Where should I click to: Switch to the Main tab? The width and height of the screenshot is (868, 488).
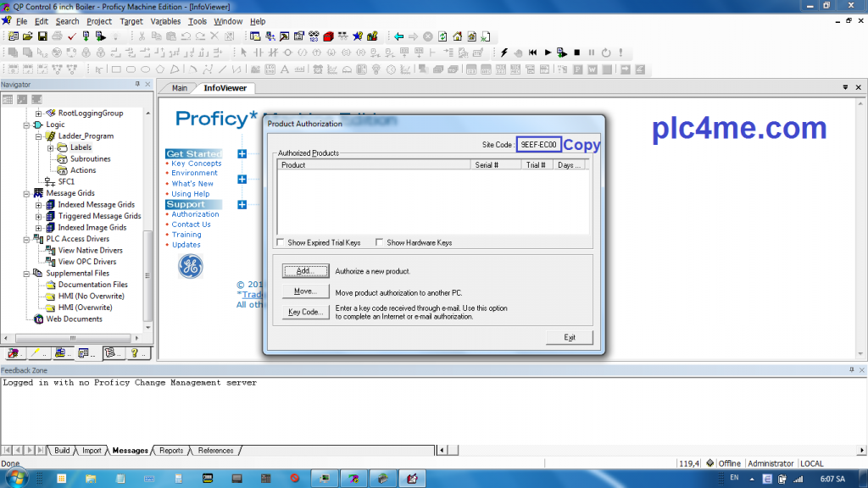(x=179, y=88)
